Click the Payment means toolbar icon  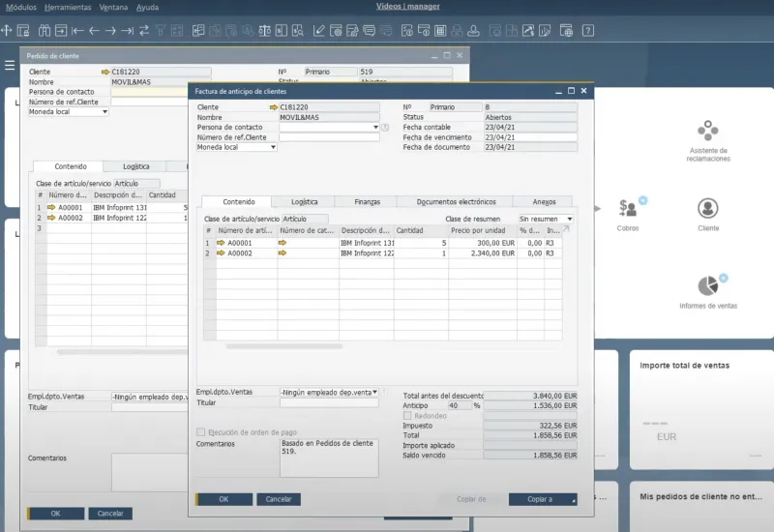pyautogui.click(x=282, y=31)
